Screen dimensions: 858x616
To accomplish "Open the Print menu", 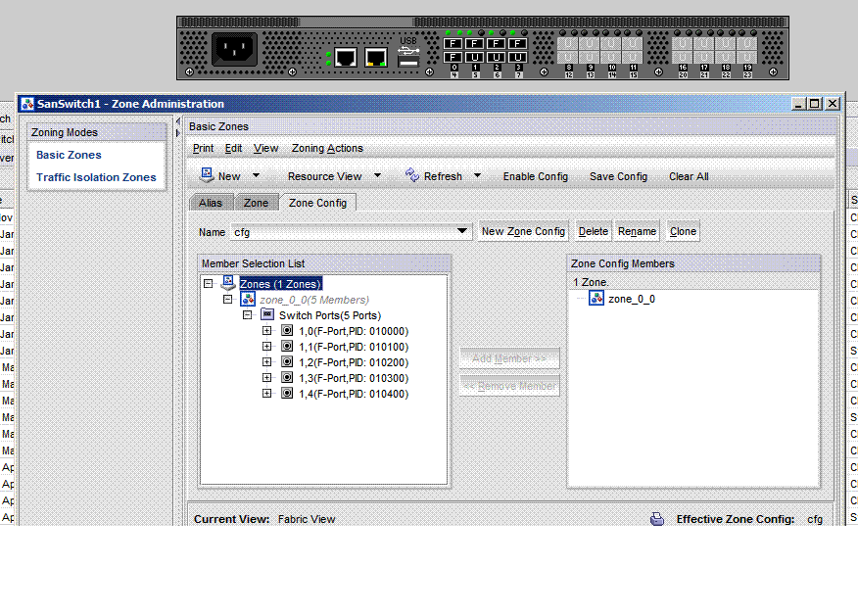I will [x=203, y=148].
